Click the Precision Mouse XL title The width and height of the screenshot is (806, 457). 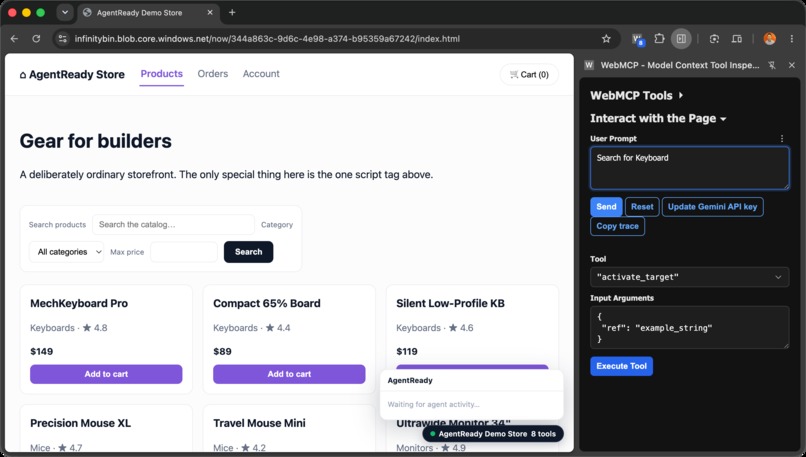[x=81, y=423]
